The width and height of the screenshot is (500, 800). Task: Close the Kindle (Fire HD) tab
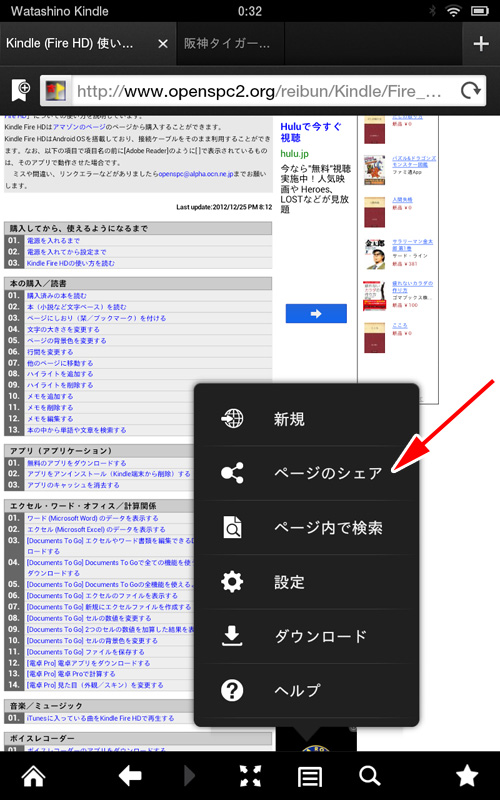tap(163, 44)
